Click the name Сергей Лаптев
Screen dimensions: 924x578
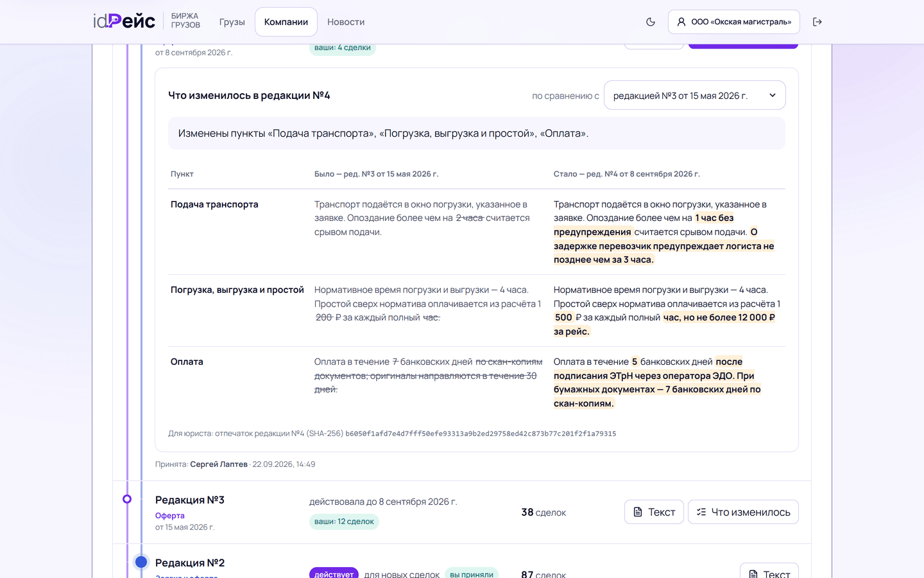219,464
